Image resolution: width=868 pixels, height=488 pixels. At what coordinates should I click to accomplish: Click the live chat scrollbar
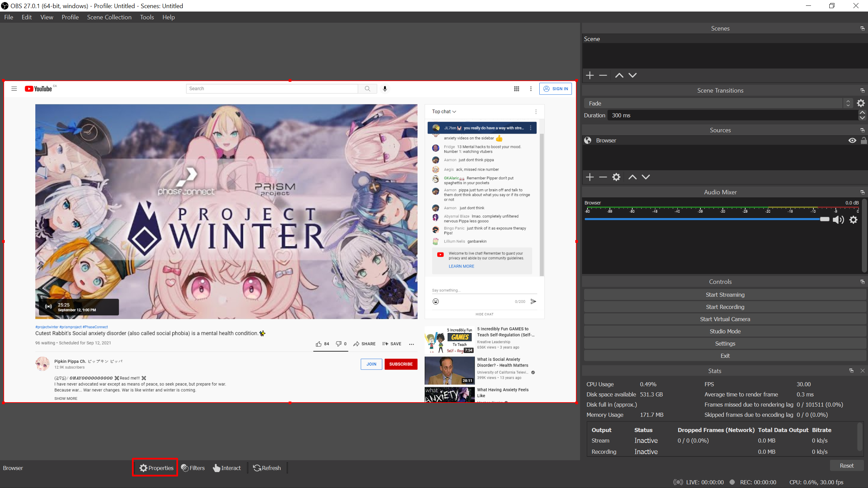point(542,204)
